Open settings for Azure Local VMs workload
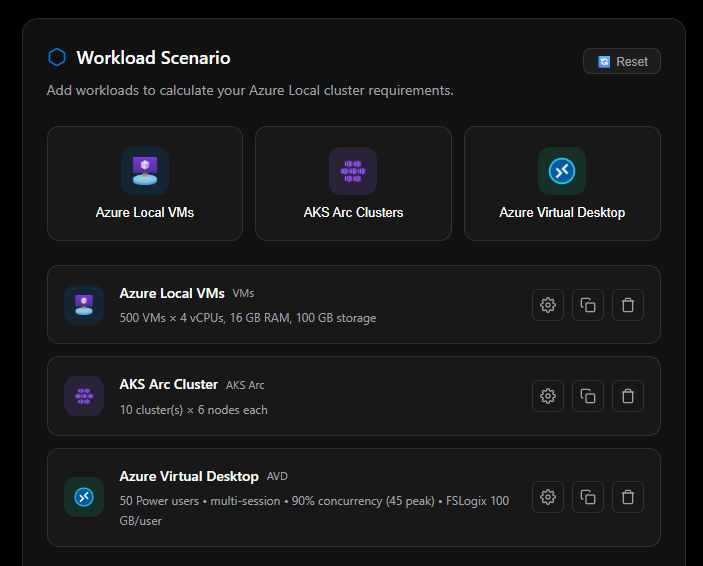 click(548, 305)
